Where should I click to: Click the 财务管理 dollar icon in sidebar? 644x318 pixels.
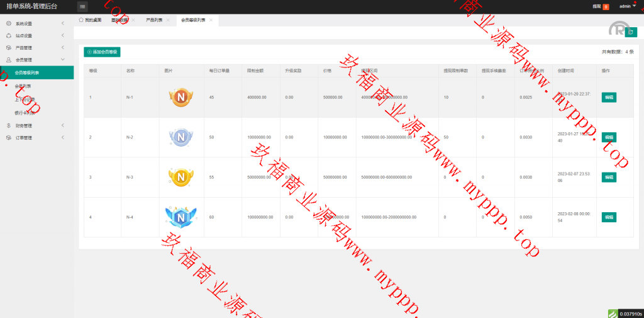(x=9, y=125)
